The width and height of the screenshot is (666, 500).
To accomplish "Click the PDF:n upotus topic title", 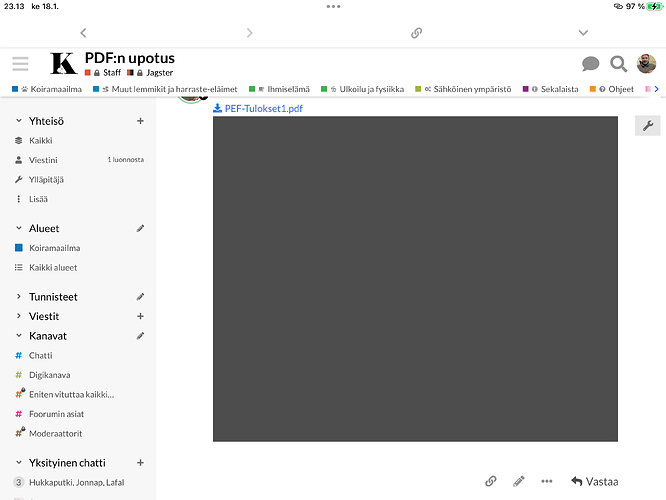I will click(130, 58).
